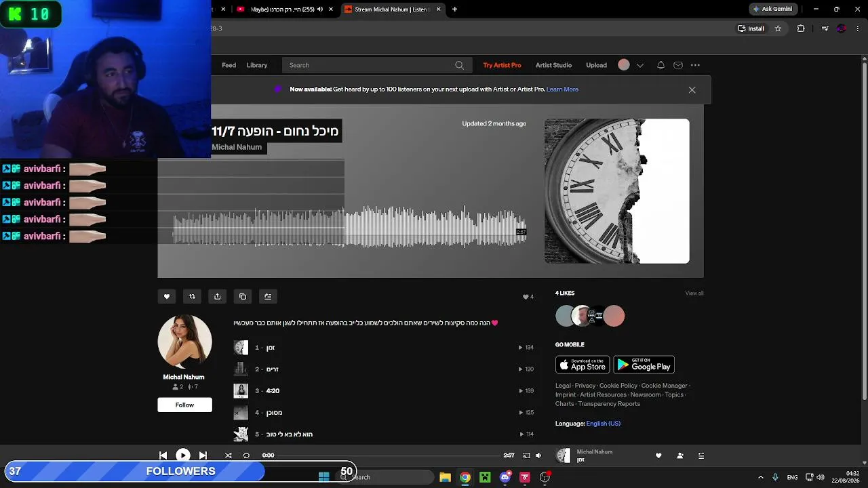View all likes

point(694,293)
